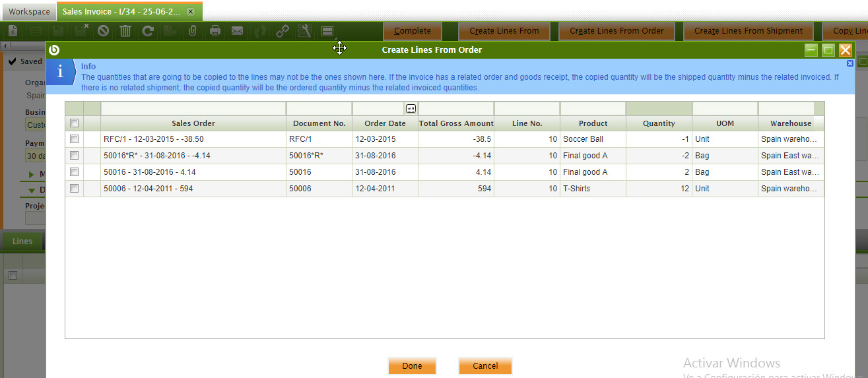The height and width of the screenshot is (378, 868).
Task: Click the New record document icon
Action: pyautogui.click(x=13, y=31)
